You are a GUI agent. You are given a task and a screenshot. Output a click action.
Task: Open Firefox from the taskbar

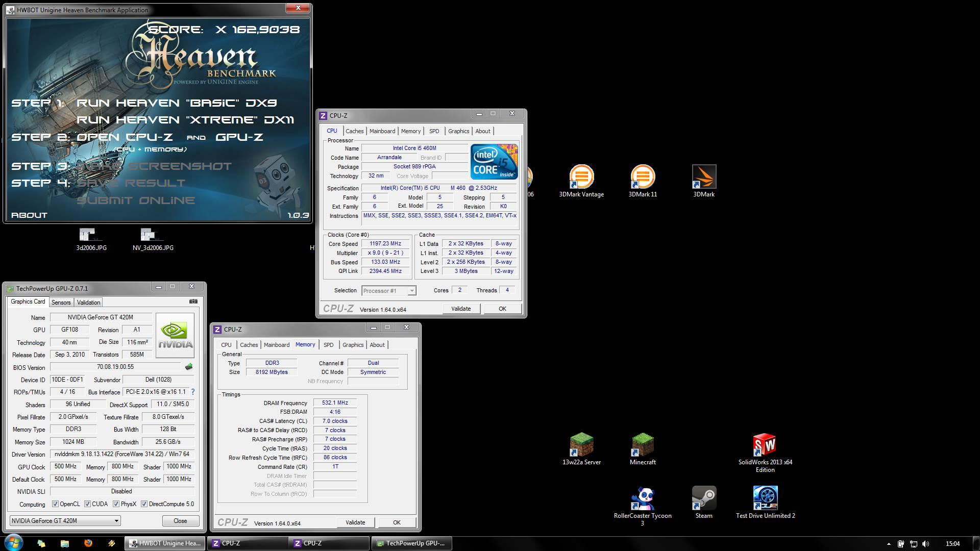(88, 543)
